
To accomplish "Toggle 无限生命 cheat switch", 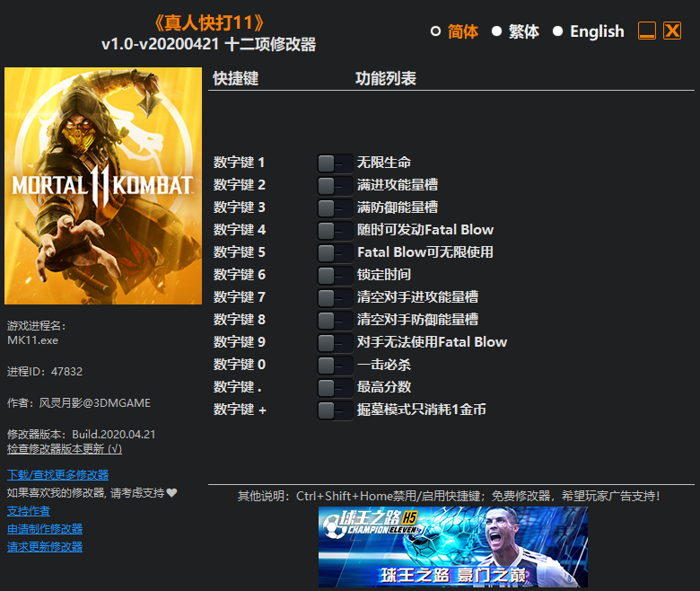I will point(335,163).
